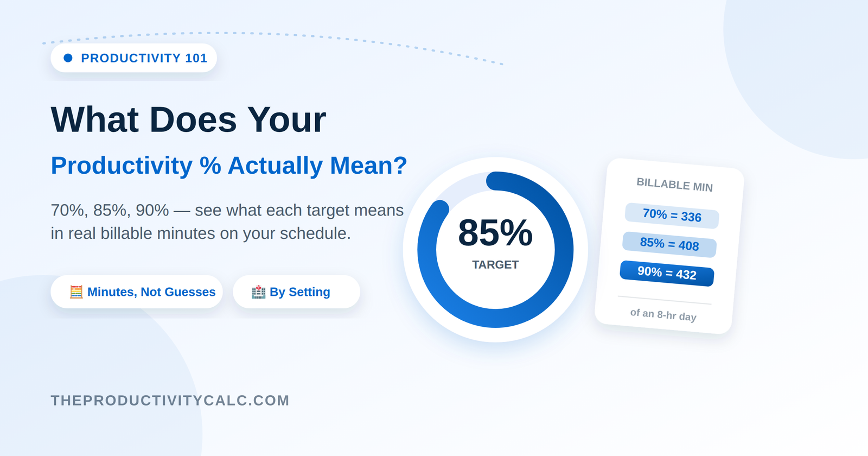The image size is (868, 456).
Task: Click the of an 8-hr day caption
Action: pyautogui.click(x=663, y=315)
